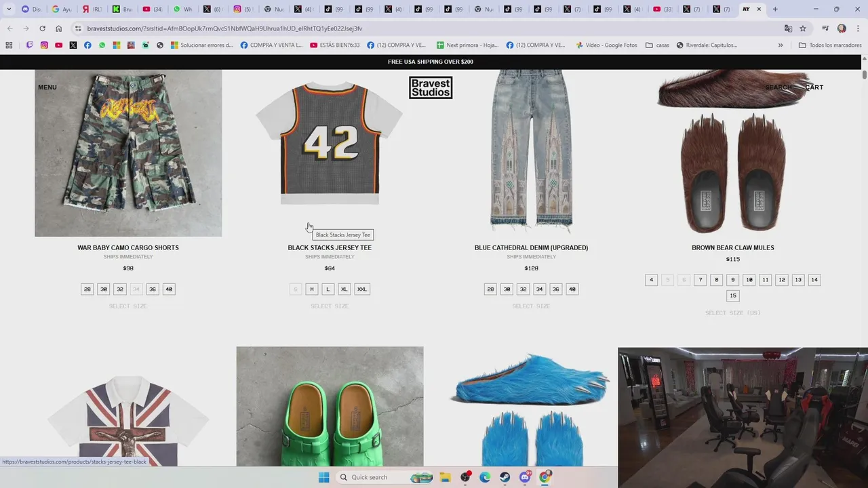Switch to the first Discord tab
868x488 pixels.
[x=31, y=9]
